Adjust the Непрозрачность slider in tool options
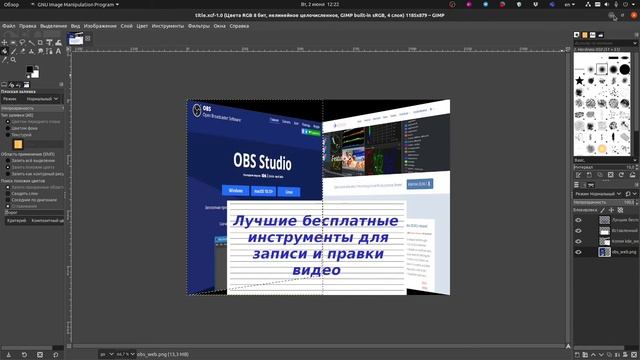 (32, 109)
